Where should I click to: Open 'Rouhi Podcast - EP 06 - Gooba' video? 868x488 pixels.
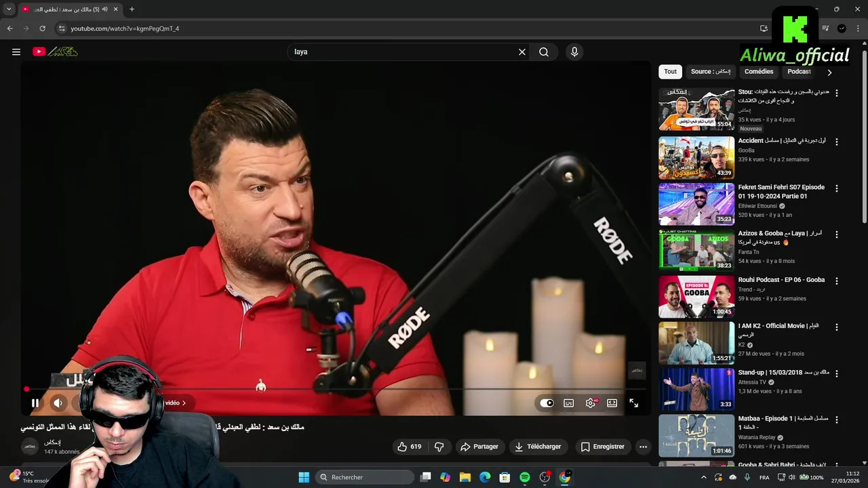tap(781, 280)
